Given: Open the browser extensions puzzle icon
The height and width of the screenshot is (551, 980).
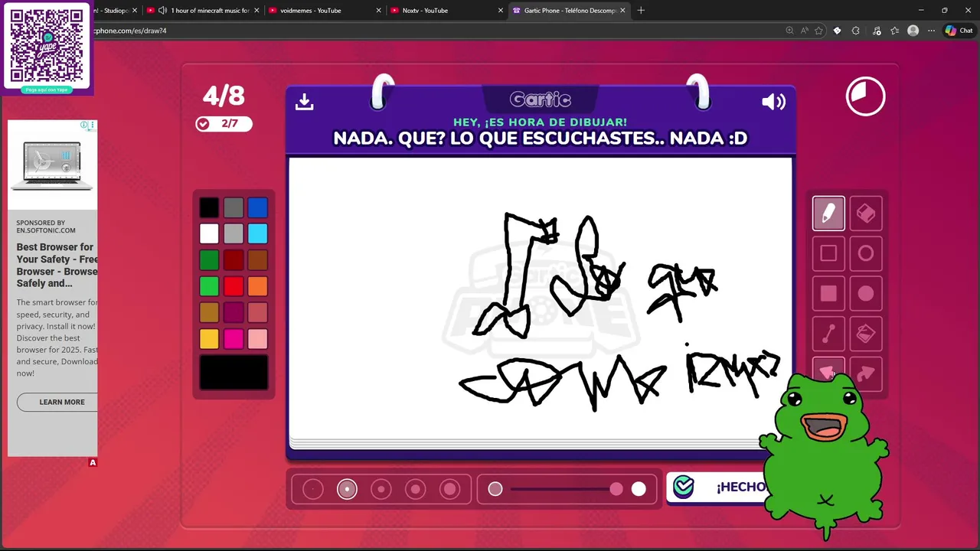Looking at the screenshot, I should pos(856,31).
